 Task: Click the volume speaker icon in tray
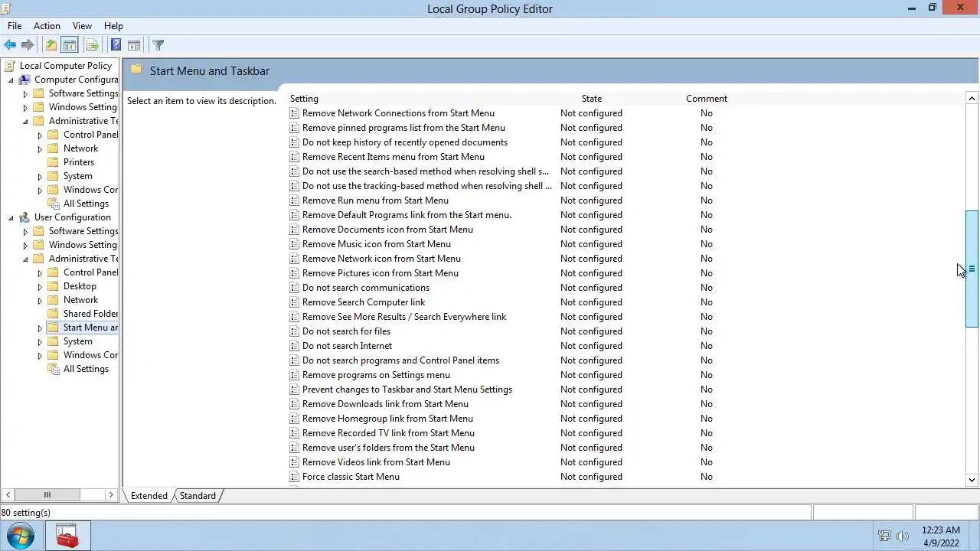click(x=902, y=536)
